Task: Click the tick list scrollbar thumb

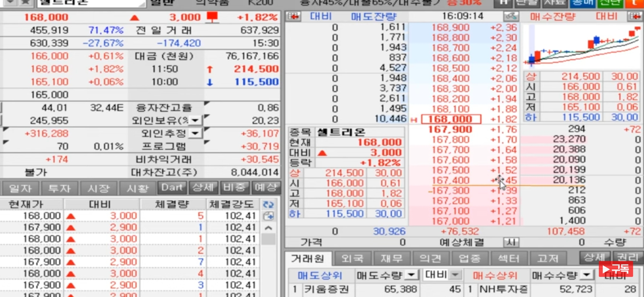Action: point(268,239)
